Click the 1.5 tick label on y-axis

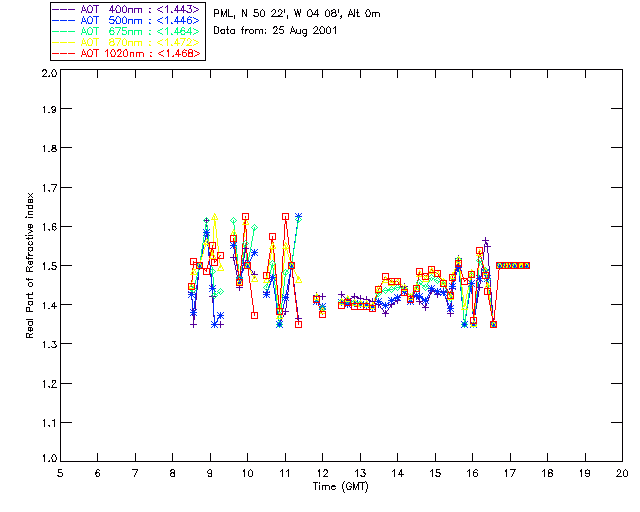[x=46, y=266]
